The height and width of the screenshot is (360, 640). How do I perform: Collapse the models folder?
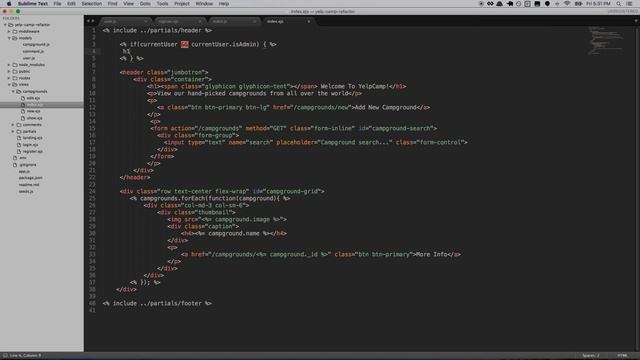(x=9, y=38)
